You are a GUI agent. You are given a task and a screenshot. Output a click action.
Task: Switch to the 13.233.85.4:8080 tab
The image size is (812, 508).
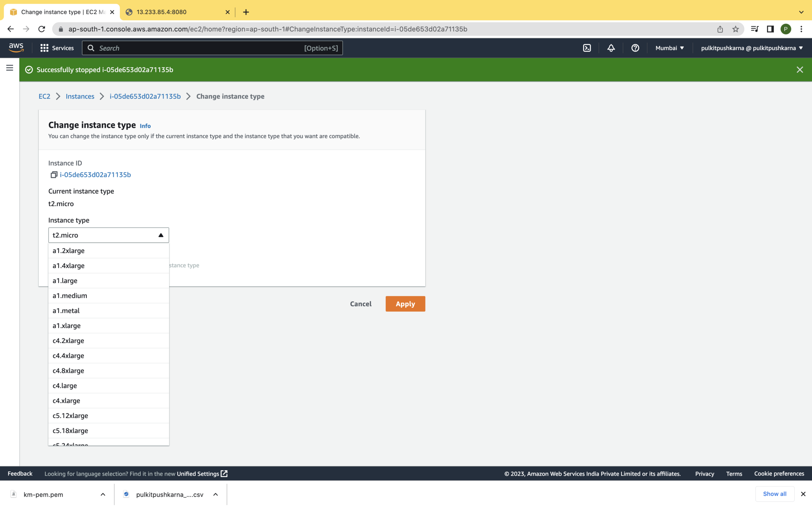162,12
